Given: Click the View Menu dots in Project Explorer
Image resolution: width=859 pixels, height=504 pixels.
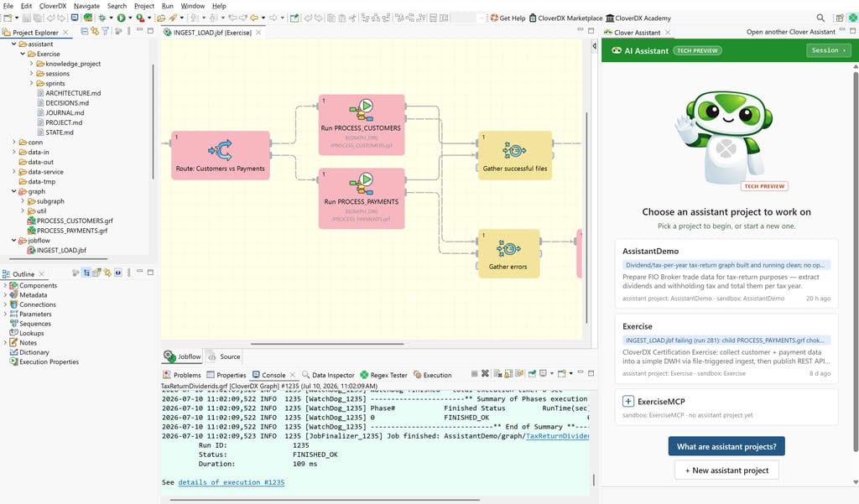Looking at the screenshot, I should point(128,32).
